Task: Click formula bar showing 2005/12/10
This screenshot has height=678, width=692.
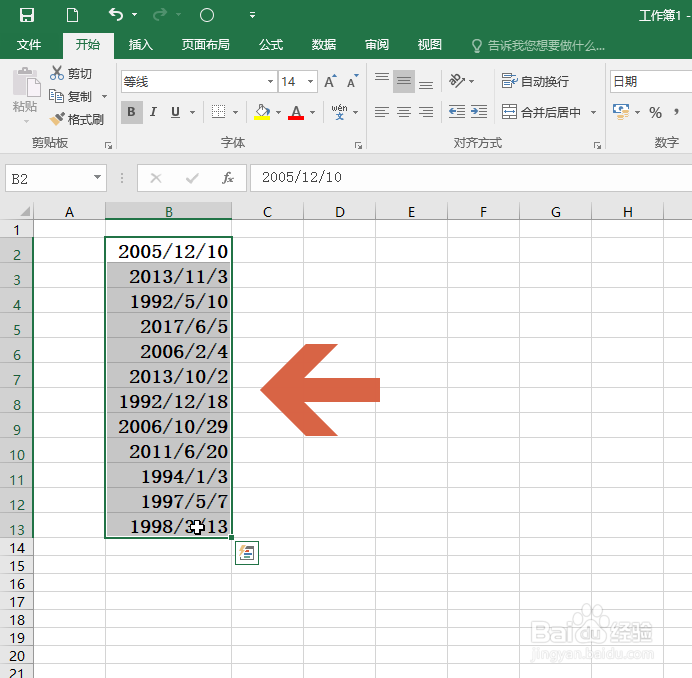Action: tap(471, 178)
